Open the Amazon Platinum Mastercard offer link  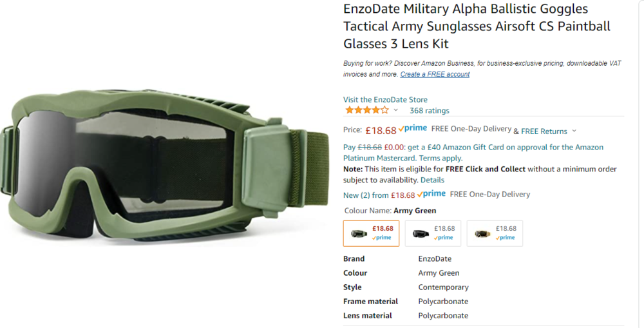click(x=473, y=153)
